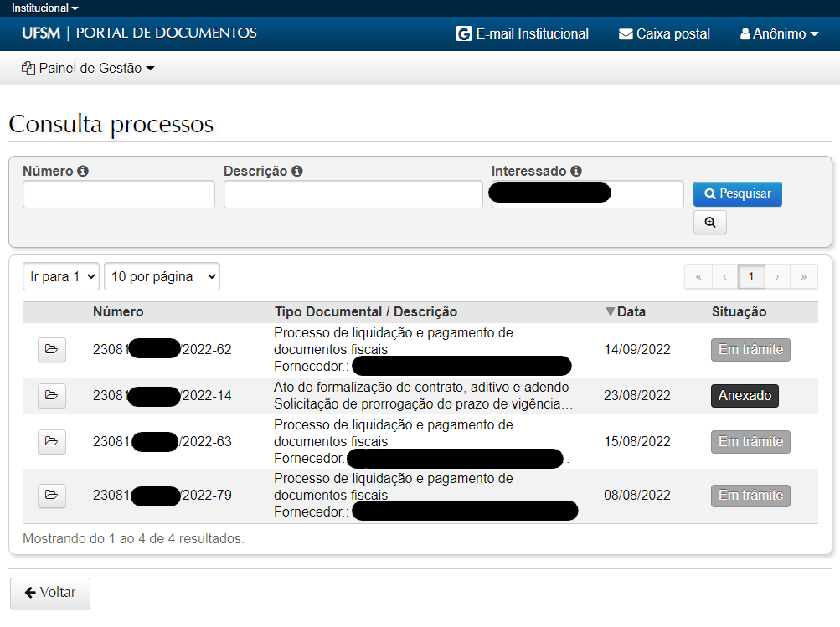Viewport: 840px width, 627px height.
Task: Click the info icon next to Interessado
Action: coord(576,171)
